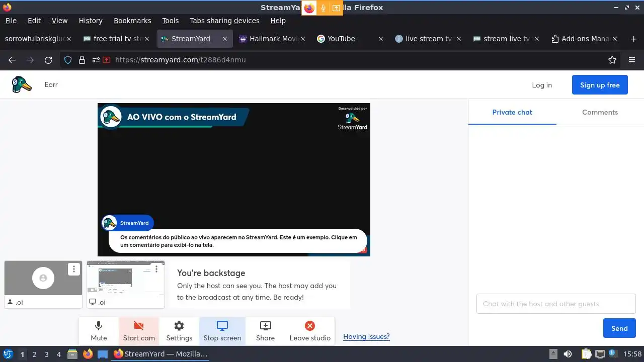Switch to workspace 2

tap(34, 354)
